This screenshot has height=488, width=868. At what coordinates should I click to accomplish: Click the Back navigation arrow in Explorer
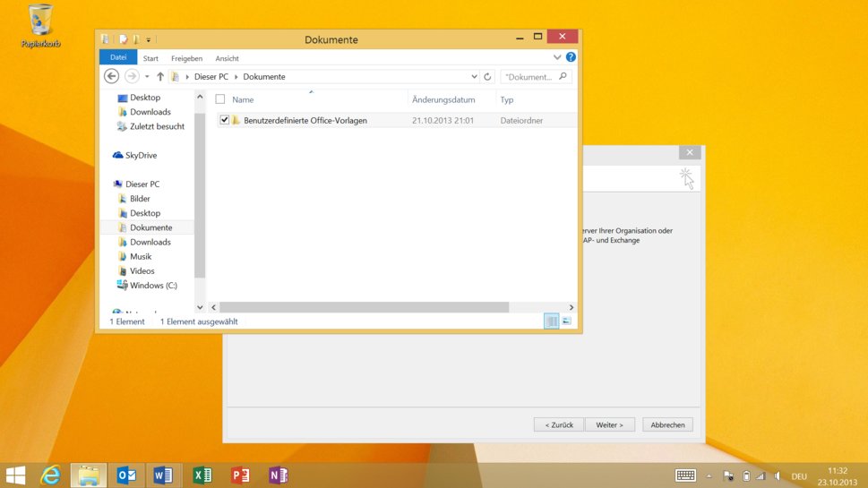(112, 77)
